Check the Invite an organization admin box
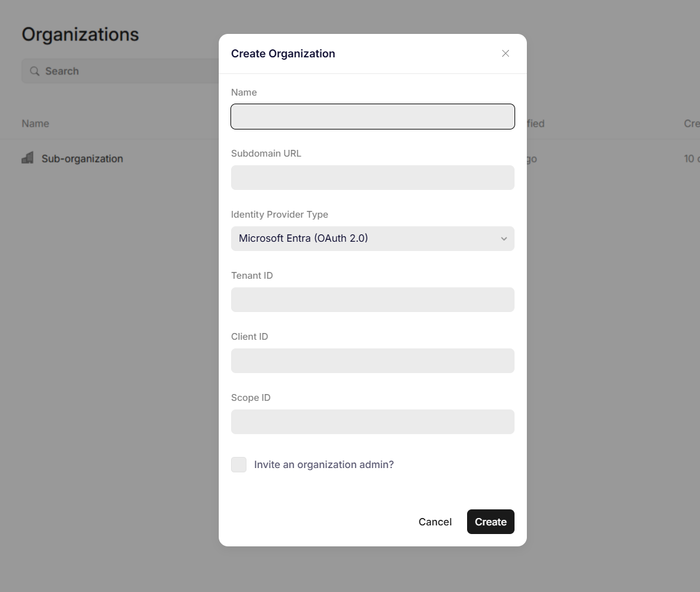The image size is (700, 592). (239, 465)
